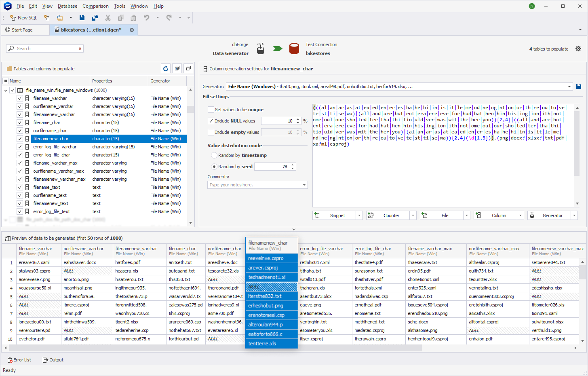The image size is (588, 376).
Task: Open File button dropdown arrow
Action: 467,215
